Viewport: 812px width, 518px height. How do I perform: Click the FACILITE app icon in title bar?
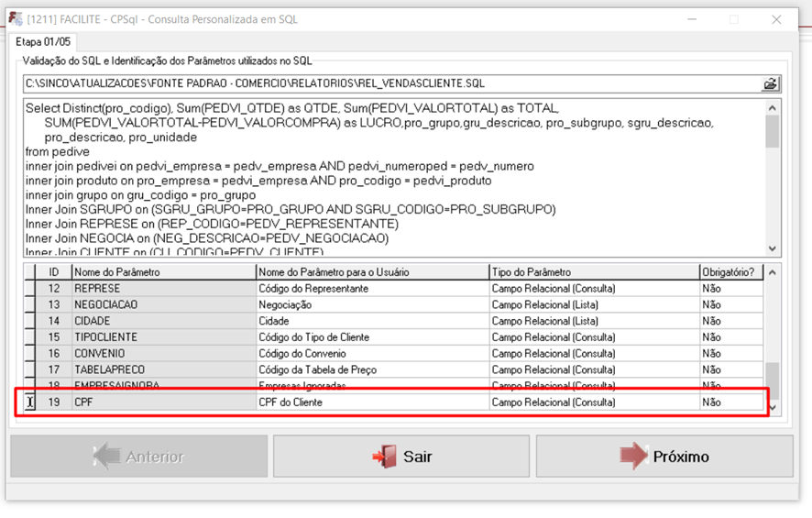16,18
